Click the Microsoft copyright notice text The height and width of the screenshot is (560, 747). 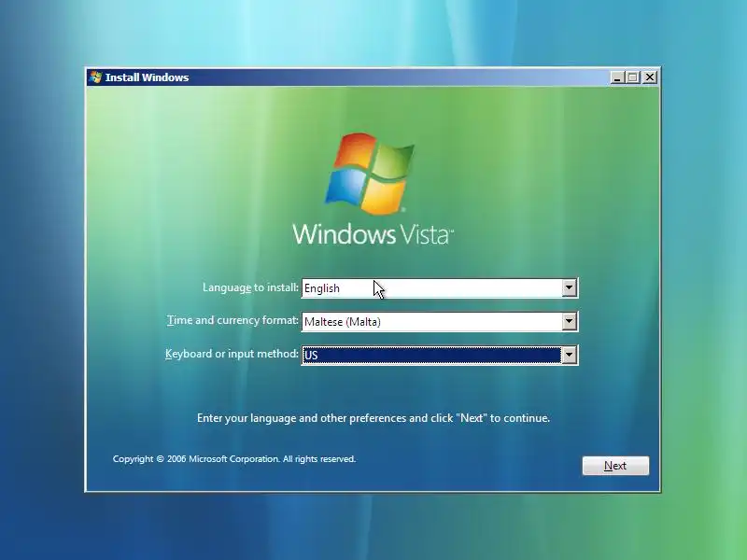coord(234,459)
